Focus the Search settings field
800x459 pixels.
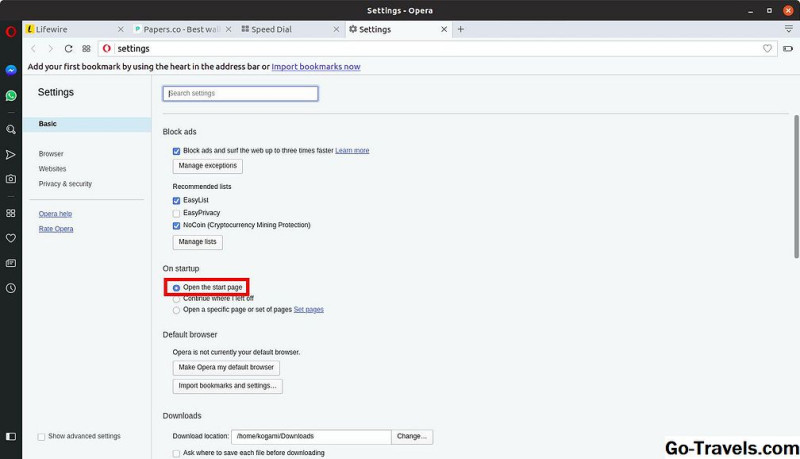pos(240,93)
